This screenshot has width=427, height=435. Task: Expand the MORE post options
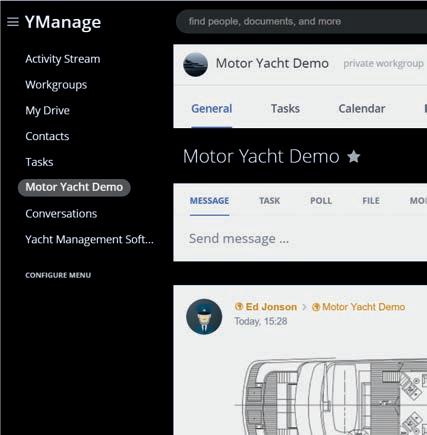418,201
